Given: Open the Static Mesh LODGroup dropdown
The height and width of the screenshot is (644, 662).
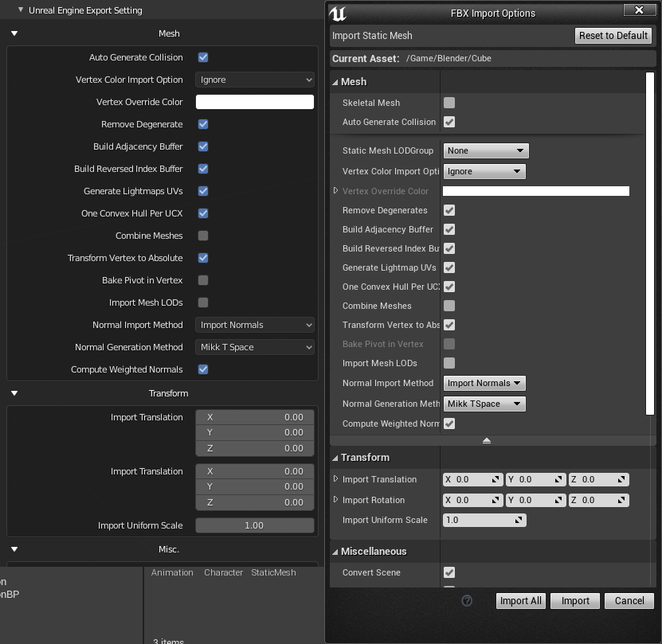Looking at the screenshot, I should 485,150.
